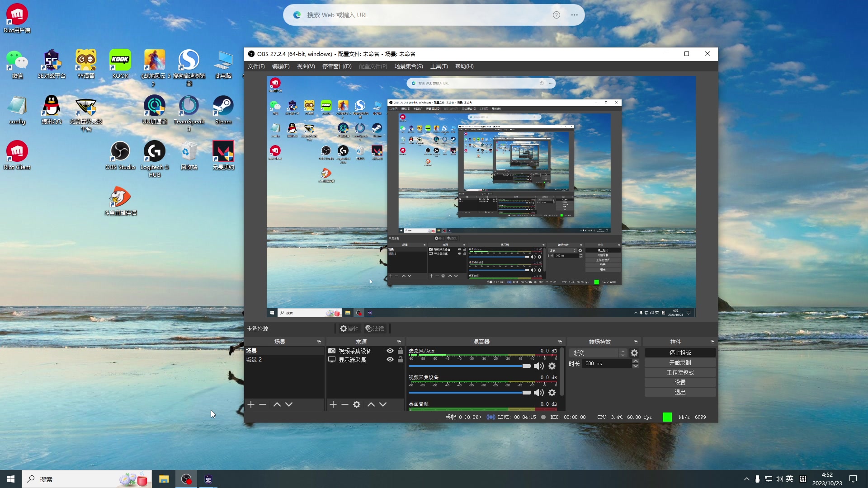The width and height of the screenshot is (868, 488).
Task: Click the mixer panel vertical scrollbar
Action: tap(561, 371)
